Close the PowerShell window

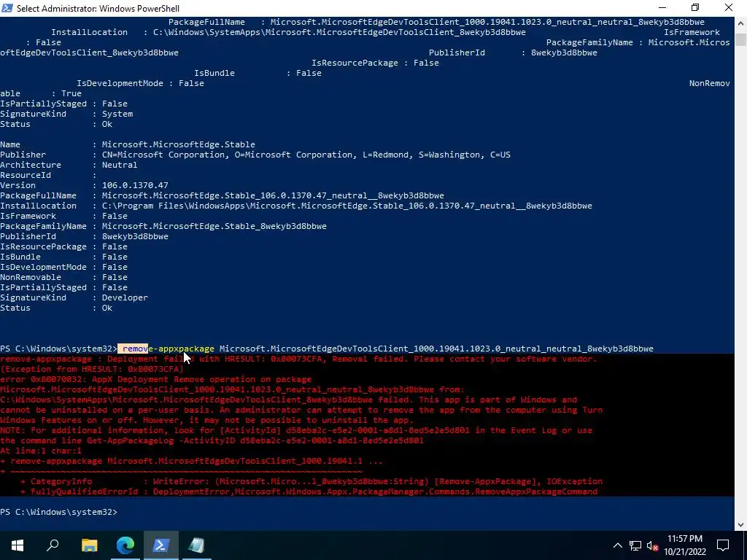[729, 7]
